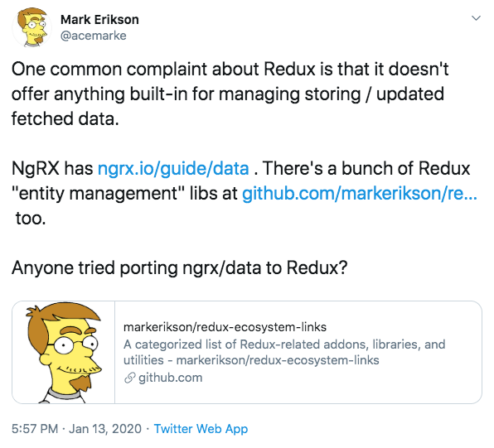Visit the @acemarke handle
The width and height of the screenshot is (494, 448).
94,36
